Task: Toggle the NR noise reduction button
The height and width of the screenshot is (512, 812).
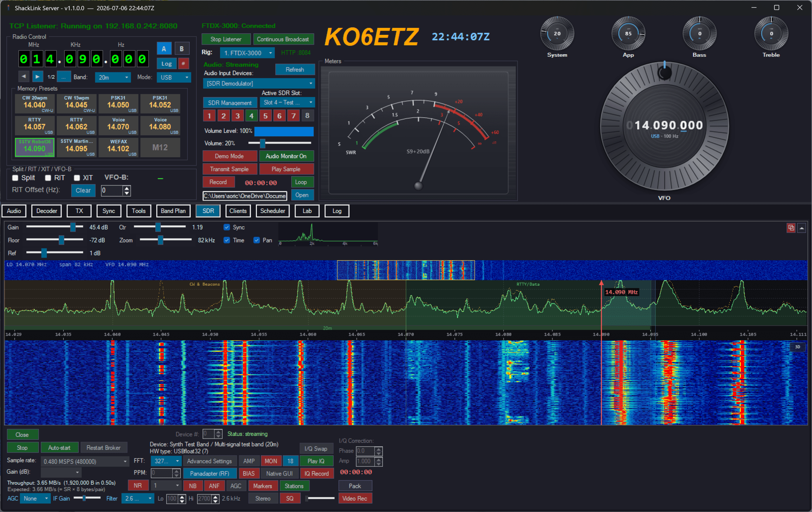Action: (138, 486)
